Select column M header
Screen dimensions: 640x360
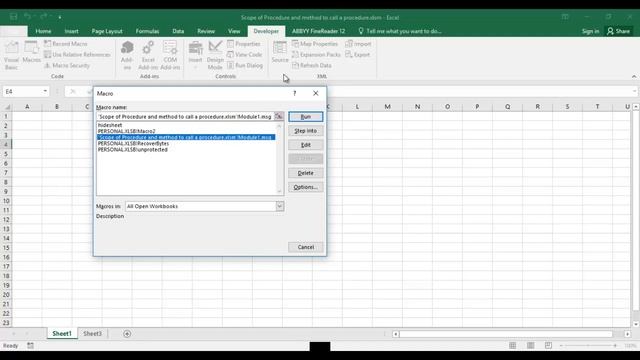tap(387, 107)
